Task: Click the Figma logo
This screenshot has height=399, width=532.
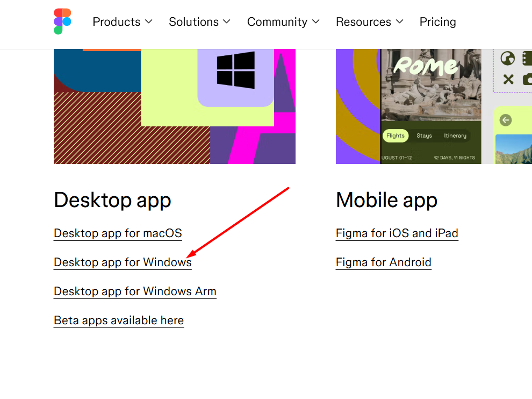Action: pyautogui.click(x=62, y=22)
